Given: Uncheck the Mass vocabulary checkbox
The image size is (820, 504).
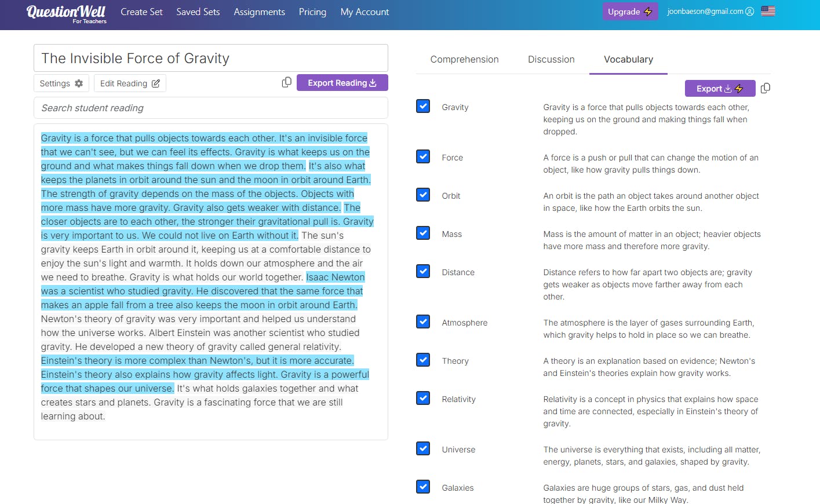Looking at the screenshot, I should click(423, 233).
